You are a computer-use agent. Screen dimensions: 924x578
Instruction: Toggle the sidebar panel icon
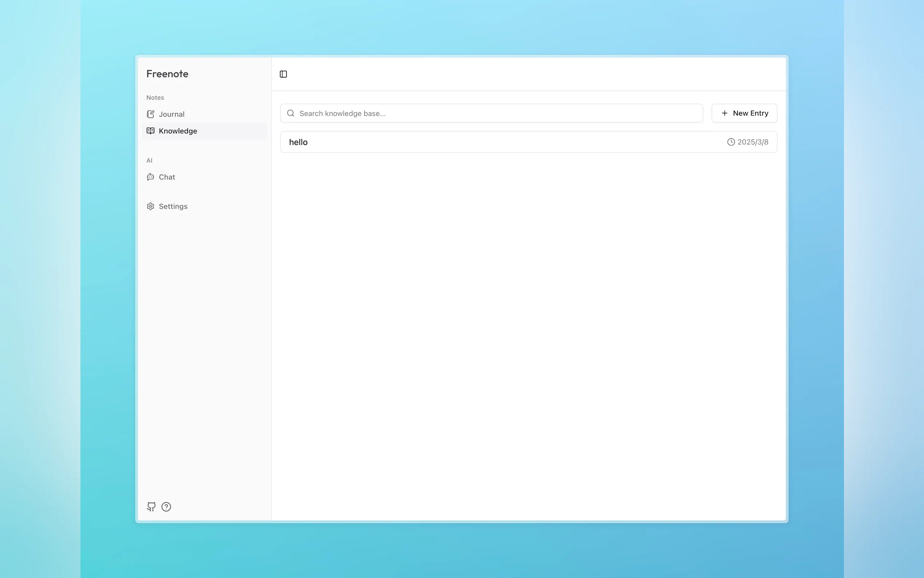click(x=283, y=74)
